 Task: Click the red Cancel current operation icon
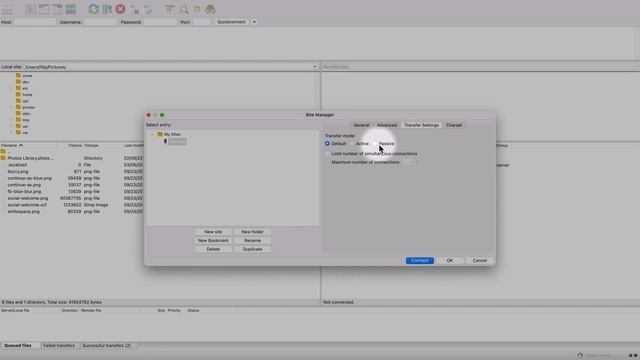point(120,9)
